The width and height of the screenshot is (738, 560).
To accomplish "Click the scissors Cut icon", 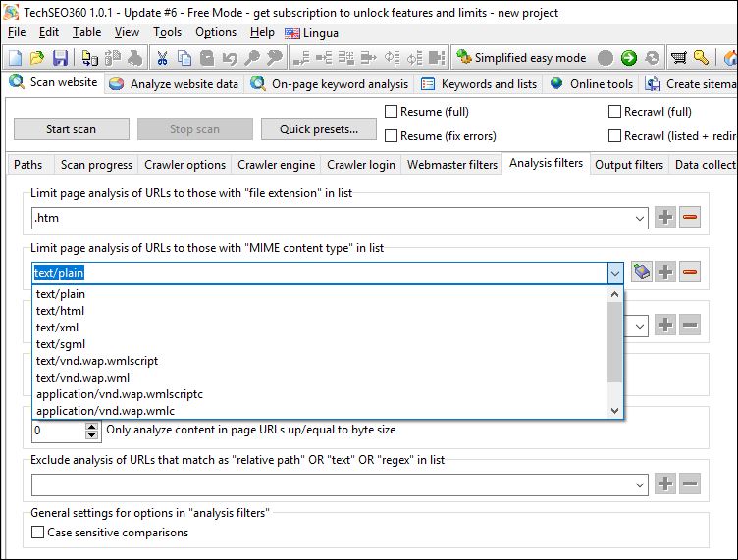I will tap(163, 58).
